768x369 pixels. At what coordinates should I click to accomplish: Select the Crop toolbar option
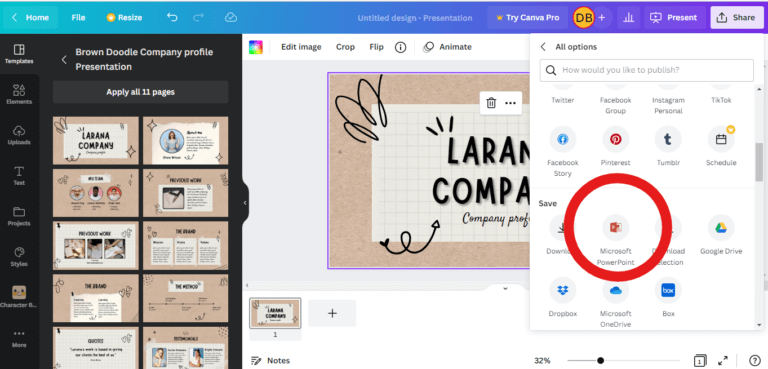[345, 47]
